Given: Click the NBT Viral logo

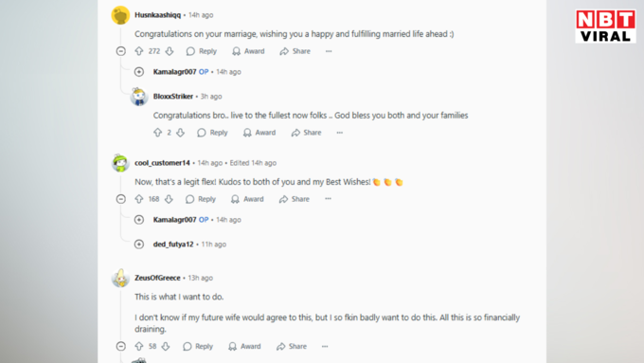Looking at the screenshot, I should [x=606, y=27].
